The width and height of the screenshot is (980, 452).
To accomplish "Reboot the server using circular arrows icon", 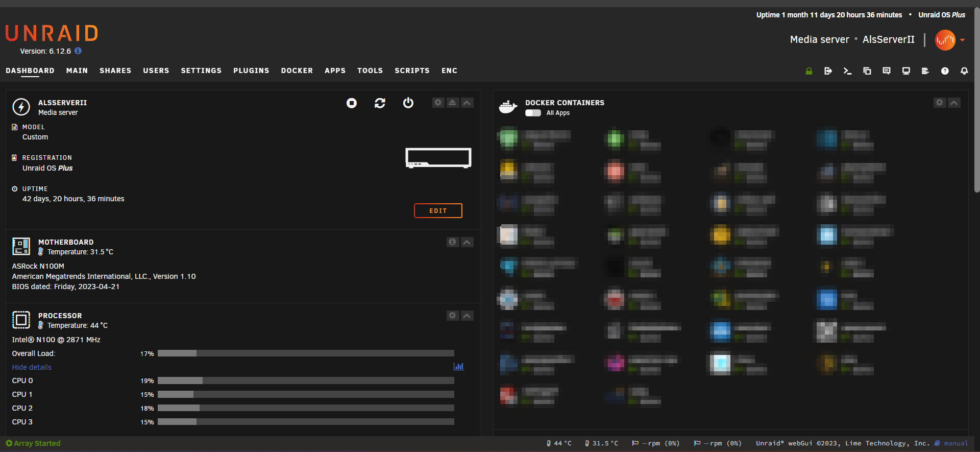I will tap(380, 103).
